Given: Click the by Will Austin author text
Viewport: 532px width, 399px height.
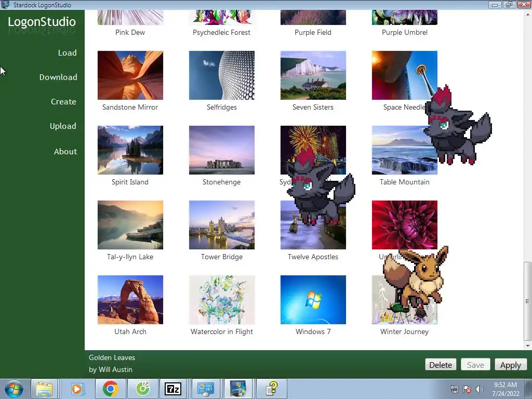Looking at the screenshot, I should [111, 369].
